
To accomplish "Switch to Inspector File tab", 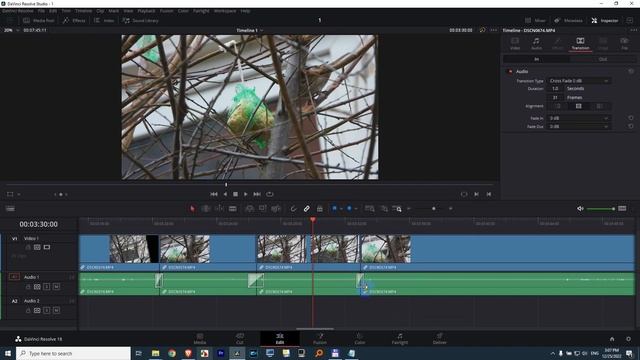I will click(x=624, y=43).
